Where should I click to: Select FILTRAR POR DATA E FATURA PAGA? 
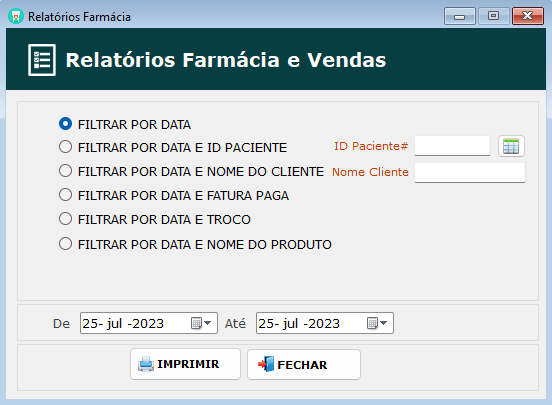coord(65,195)
